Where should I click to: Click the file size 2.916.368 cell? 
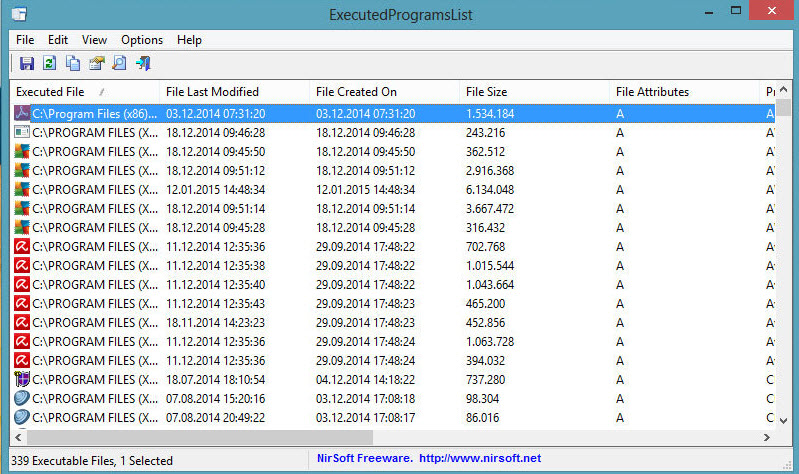click(x=490, y=171)
